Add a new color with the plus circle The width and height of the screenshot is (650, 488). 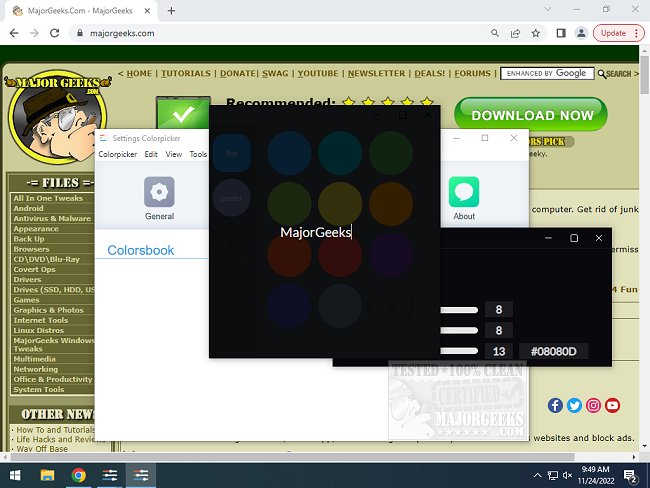(x=390, y=306)
